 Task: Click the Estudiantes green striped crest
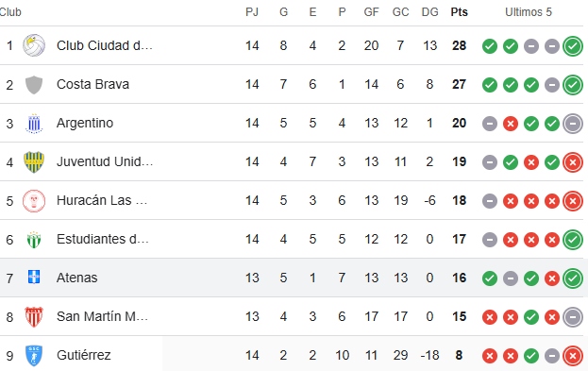[34, 240]
